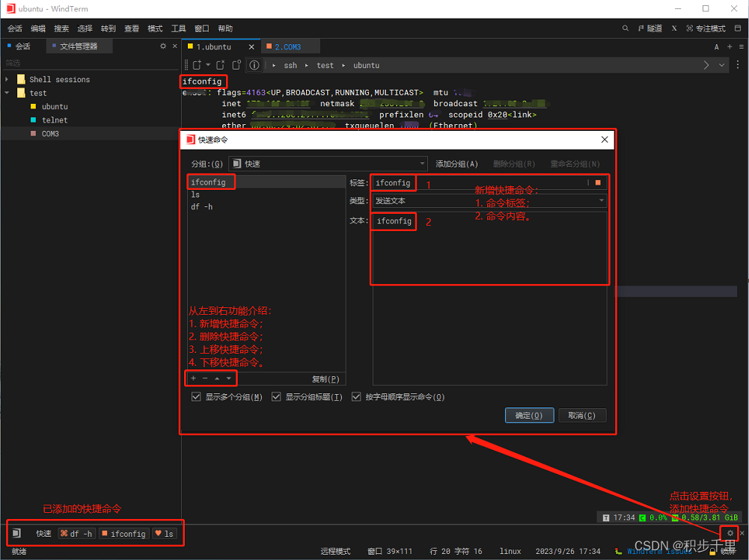Screen dimensions: 749x560
Task: Toggle 按字母顺序显示命令 checkbox
Action: (x=356, y=397)
